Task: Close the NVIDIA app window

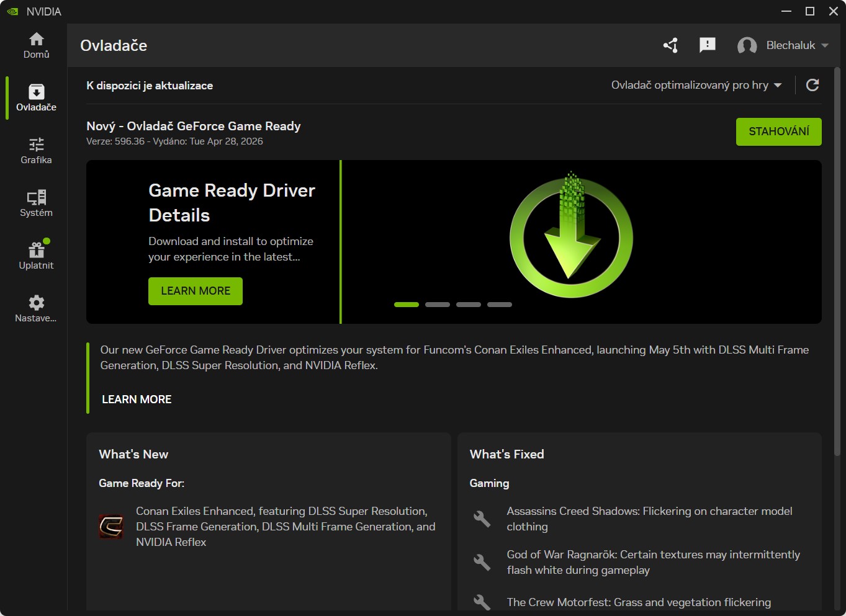Action: (x=834, y=11)
